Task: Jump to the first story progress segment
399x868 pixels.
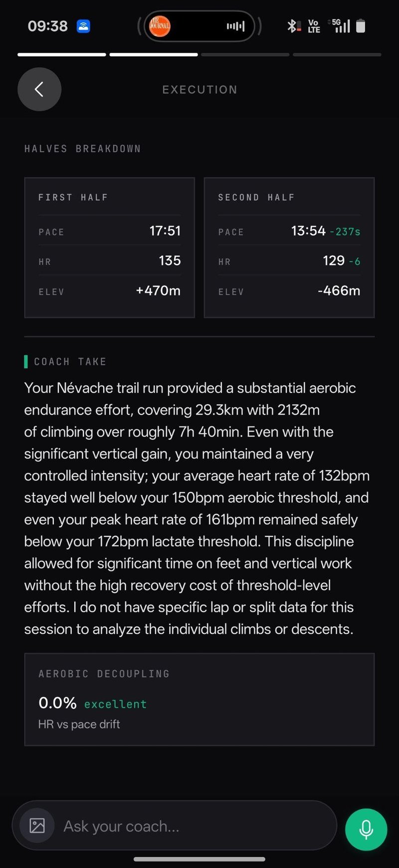Action: pyautogui.click(x=62, y=54)
